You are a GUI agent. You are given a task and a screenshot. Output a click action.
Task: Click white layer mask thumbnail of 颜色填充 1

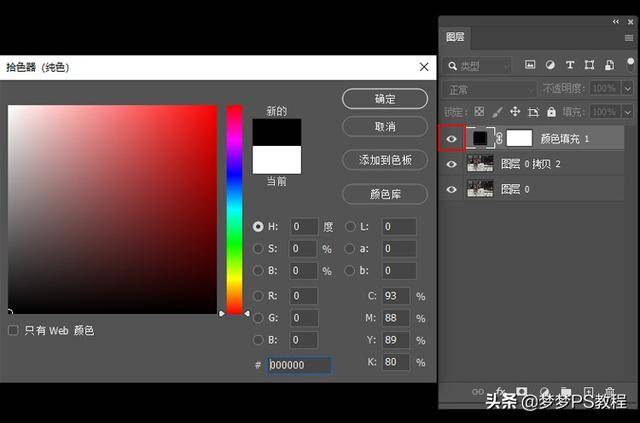click(519, 138)
